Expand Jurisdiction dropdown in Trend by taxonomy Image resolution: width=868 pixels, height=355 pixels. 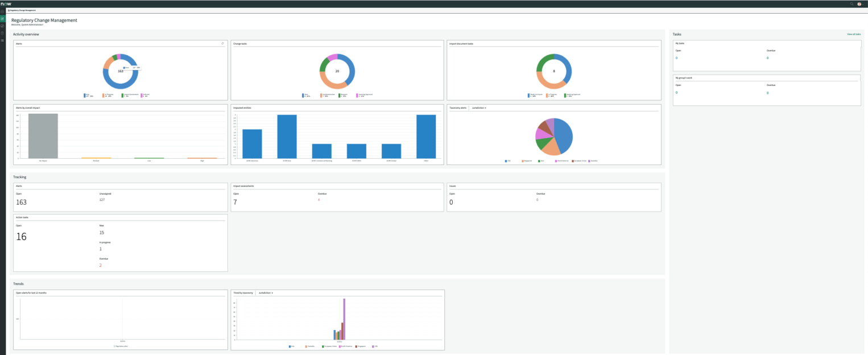266,292
